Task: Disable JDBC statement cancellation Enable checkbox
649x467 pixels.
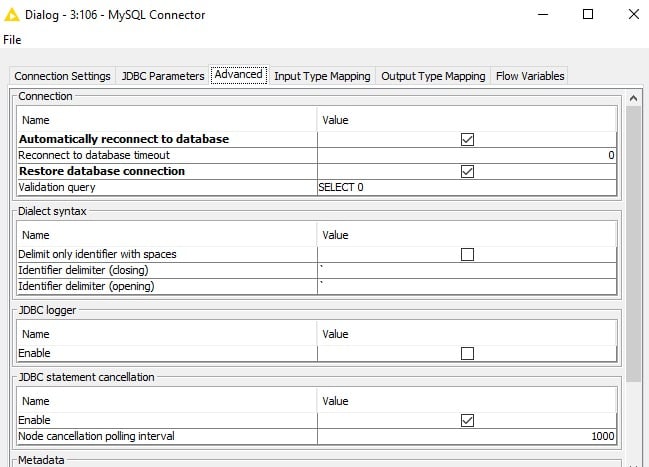Action: pos(467,420)
